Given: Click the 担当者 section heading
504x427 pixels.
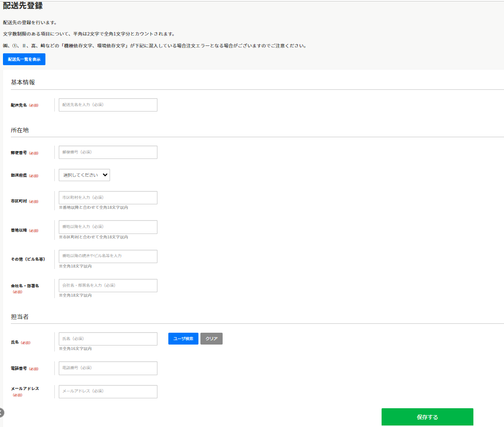Looking at the screenshot, I should point(20,316).
